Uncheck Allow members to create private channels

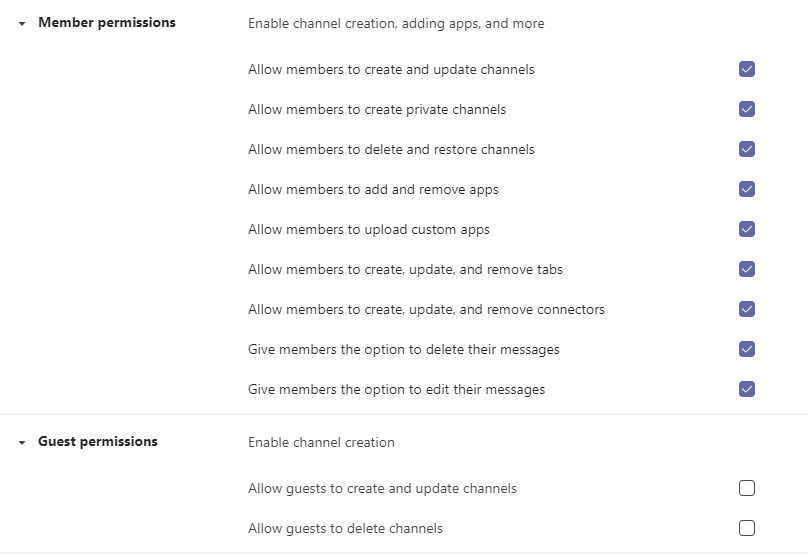tap(747, 109)
